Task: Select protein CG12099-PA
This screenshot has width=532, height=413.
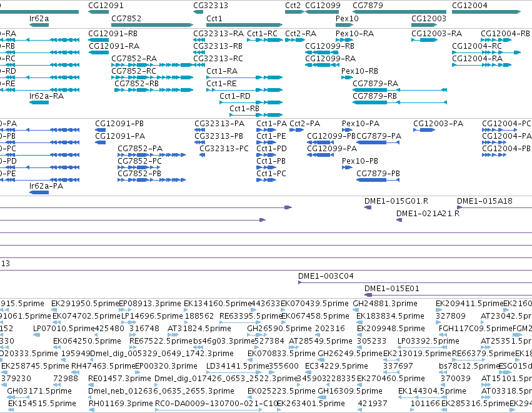Action: [x=332, y=149]
